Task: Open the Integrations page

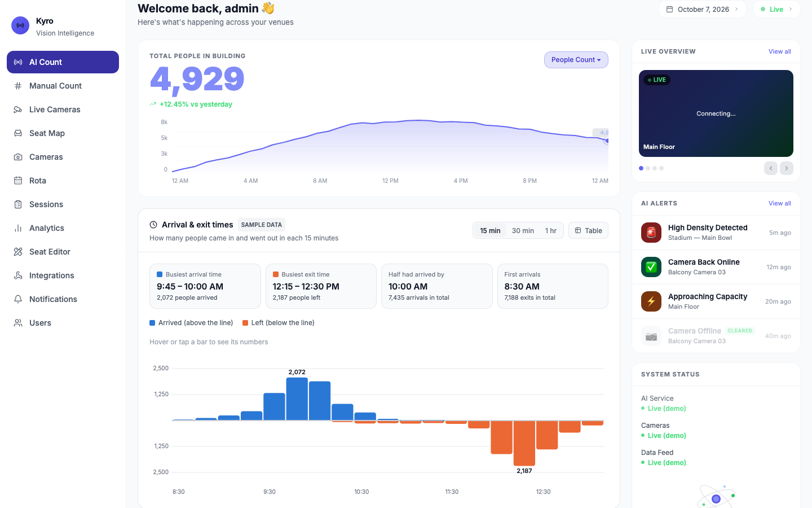Action: pyautogui.click(x=63, y=275)
